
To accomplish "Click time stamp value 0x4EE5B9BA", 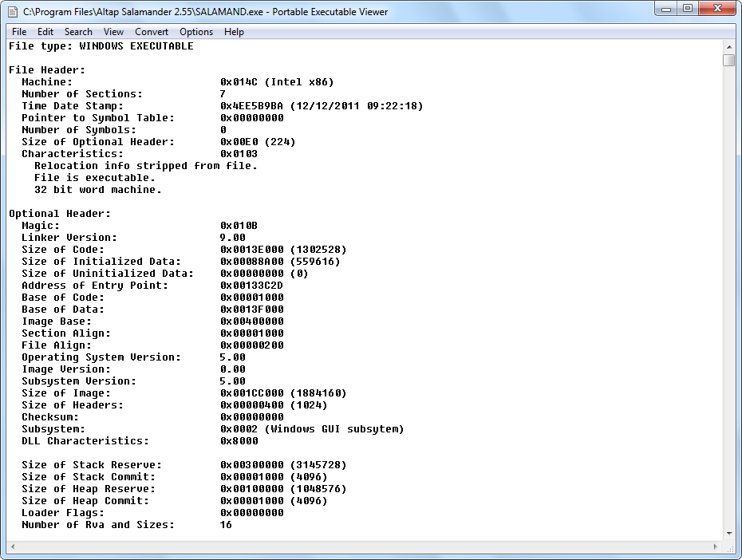I will pos(251,106).
